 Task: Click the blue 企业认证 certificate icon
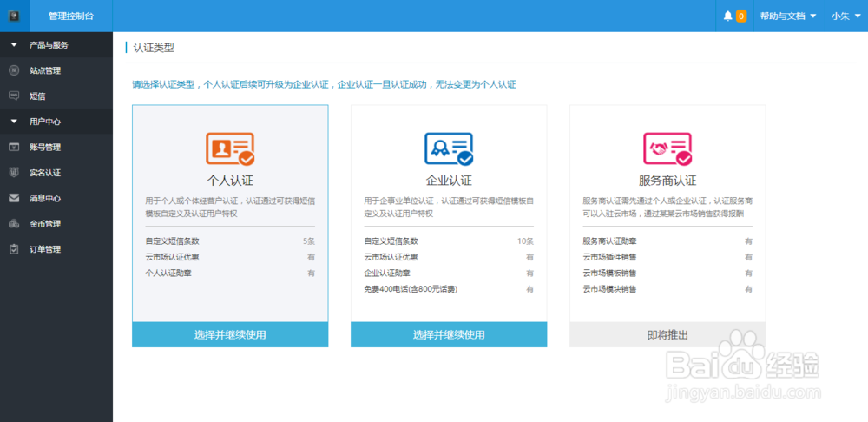(x=449, y=149)
